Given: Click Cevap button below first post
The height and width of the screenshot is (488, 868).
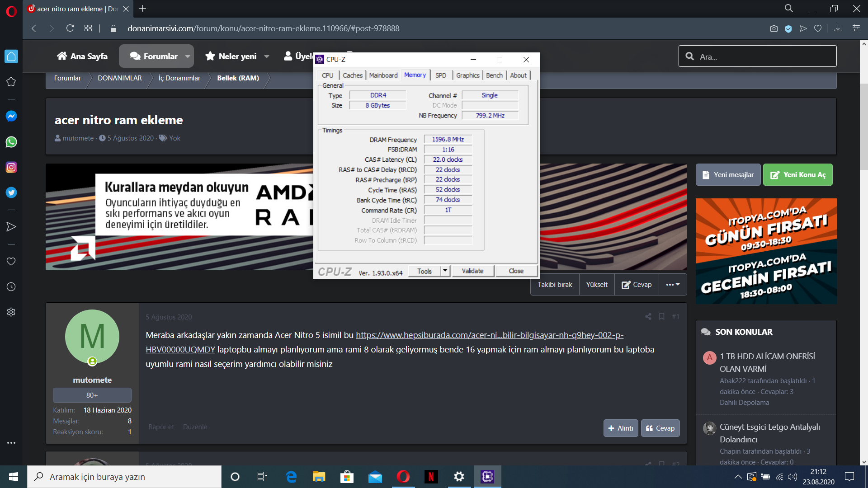Looking at the screenshot, I should coord(660,428).
